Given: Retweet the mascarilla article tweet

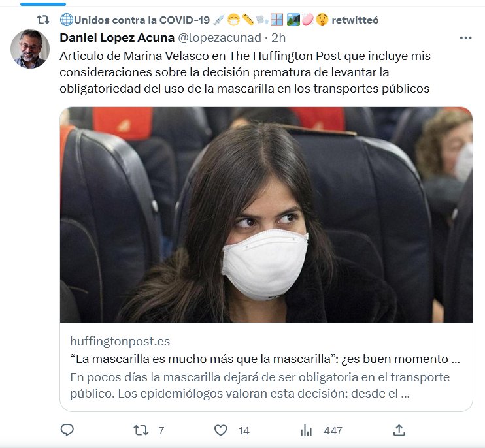Looking at the screenshot, I should coord(141,430).
